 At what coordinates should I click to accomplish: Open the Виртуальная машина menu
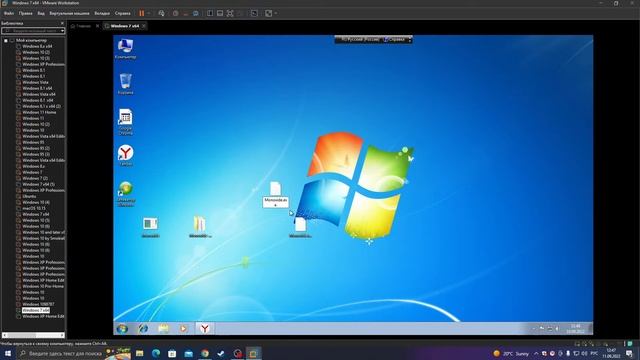69,13
